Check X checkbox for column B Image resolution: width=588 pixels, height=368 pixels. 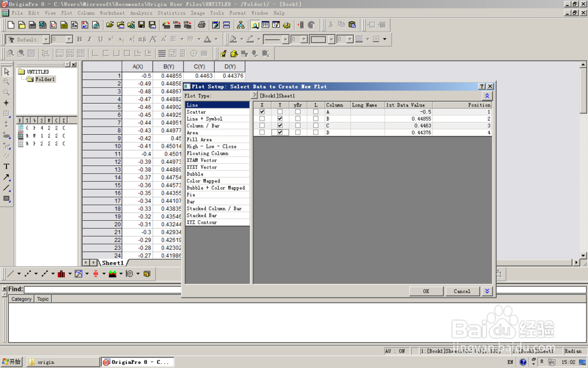pyautogui.click(x=262, y=119)
